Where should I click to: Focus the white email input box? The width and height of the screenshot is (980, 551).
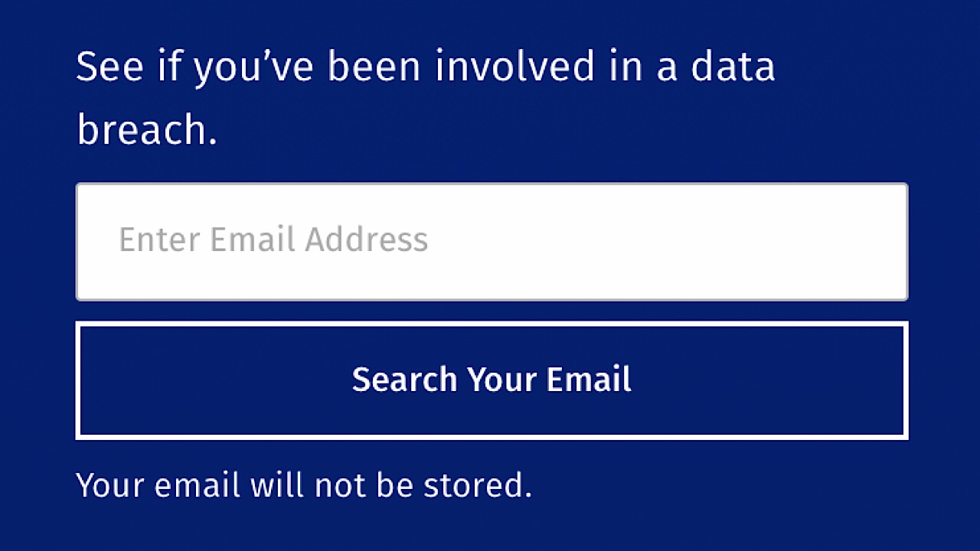coord(492,241)
